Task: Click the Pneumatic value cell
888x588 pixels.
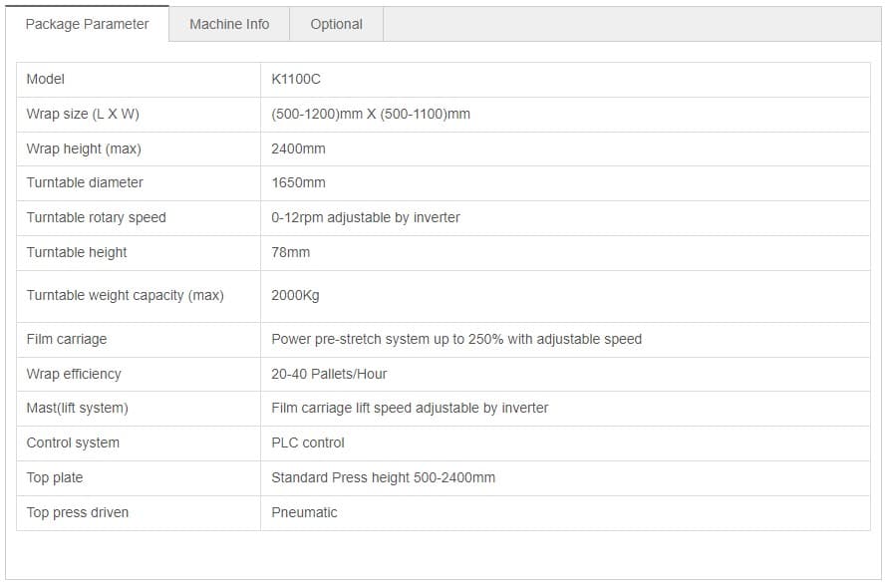Action: (565, 512)
